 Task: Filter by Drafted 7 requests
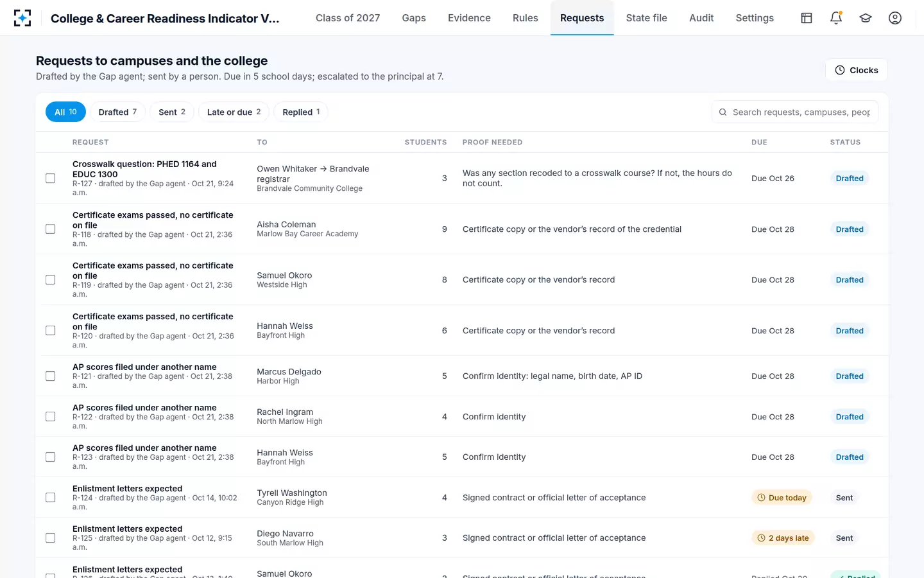[118, 112]
